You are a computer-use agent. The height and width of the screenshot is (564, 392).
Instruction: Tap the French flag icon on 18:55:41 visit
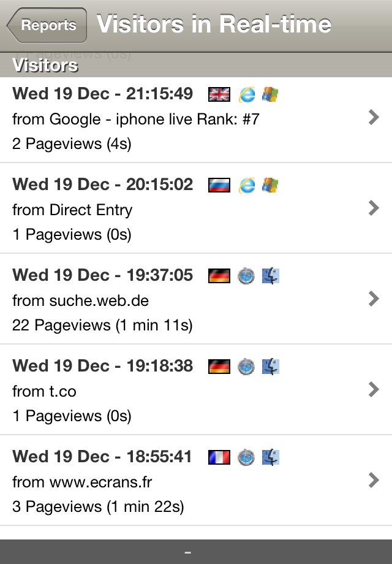(x=219, y=457)
